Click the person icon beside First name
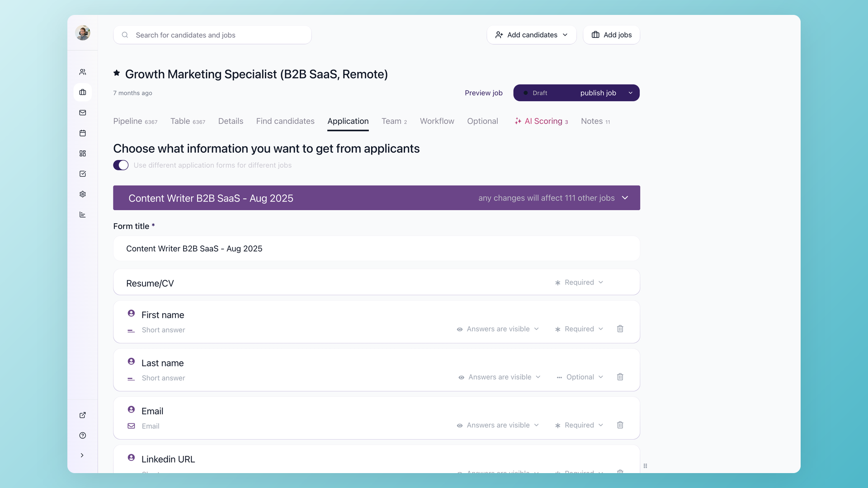 point(131,313)
